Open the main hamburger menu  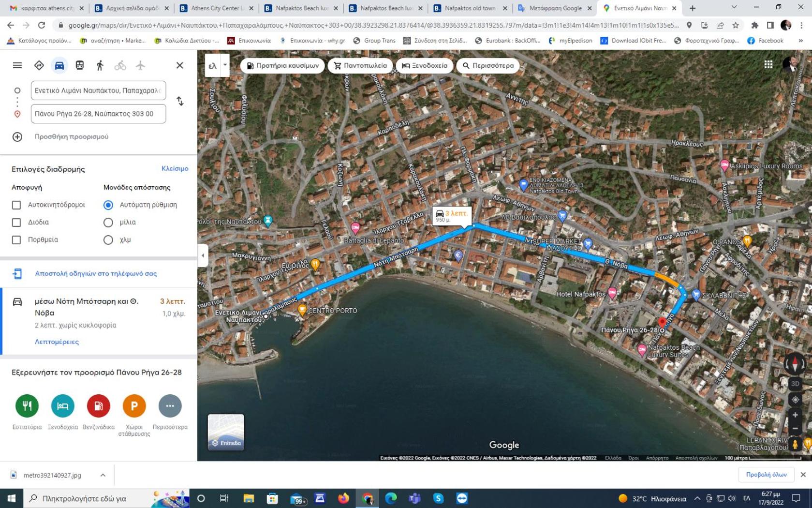pyautogui.click(x=17, y=65)
